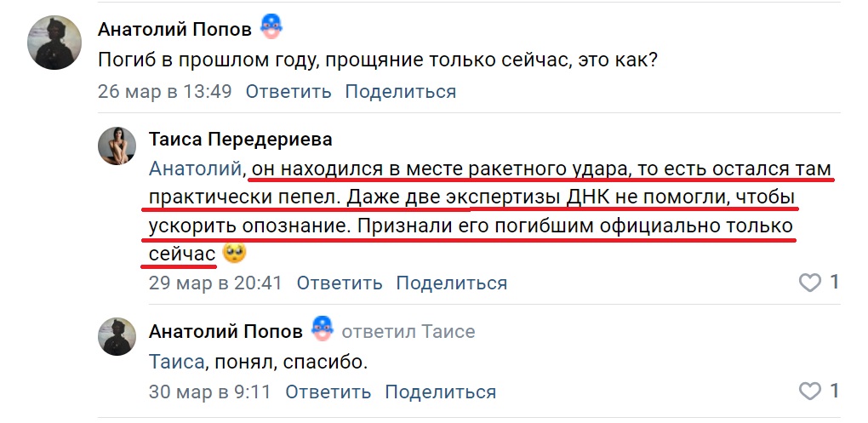868x423 pixels.
Task: Click the "Анатолий" mention in Таиса's comment
Action: pyautogui.click(x=196, y=169)
